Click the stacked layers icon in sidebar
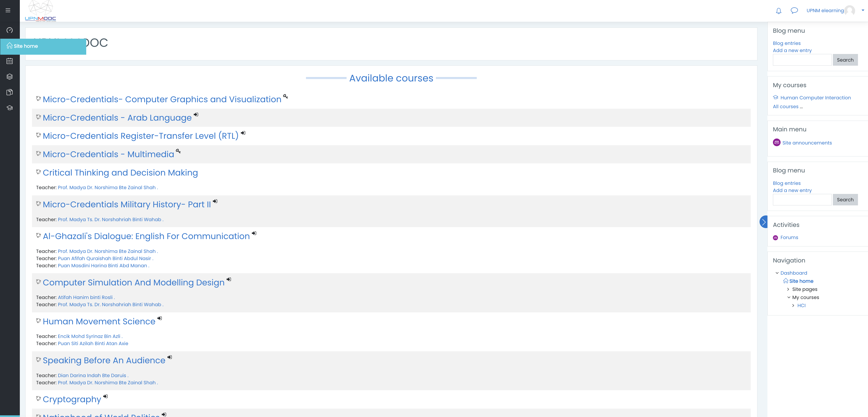The image size is (868, 417). pos(10,77)
